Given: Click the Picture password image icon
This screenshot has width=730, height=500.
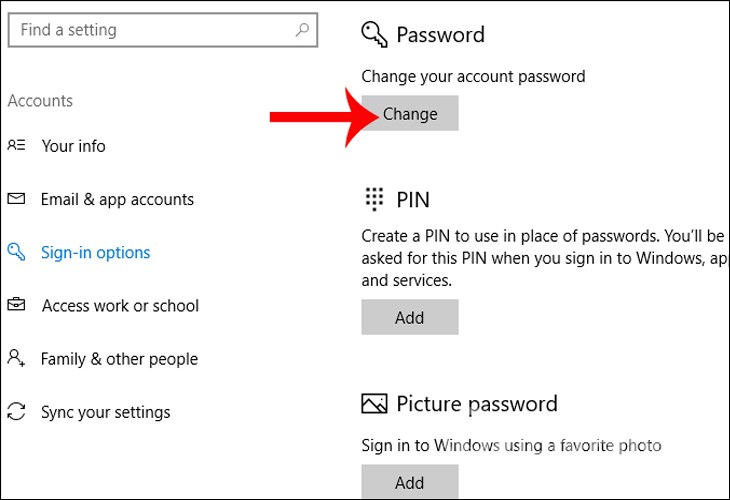Looking at the screenshot, I should [x=374, y=404].
